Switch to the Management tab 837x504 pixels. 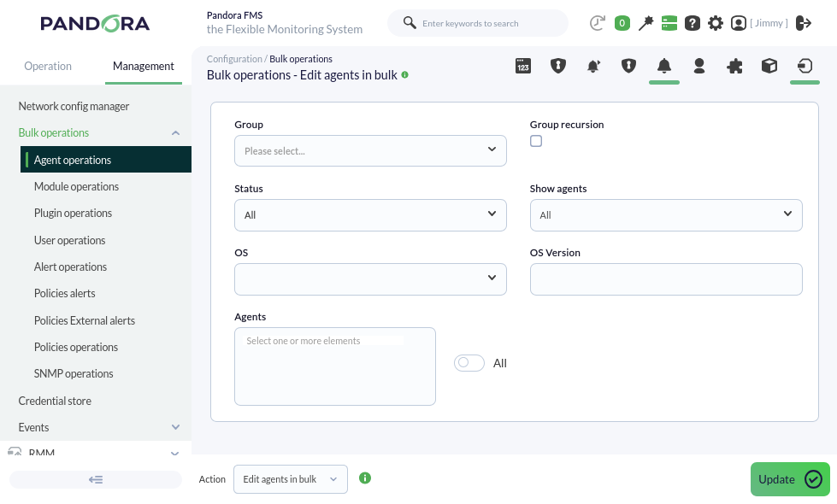[x=143, y=66]
